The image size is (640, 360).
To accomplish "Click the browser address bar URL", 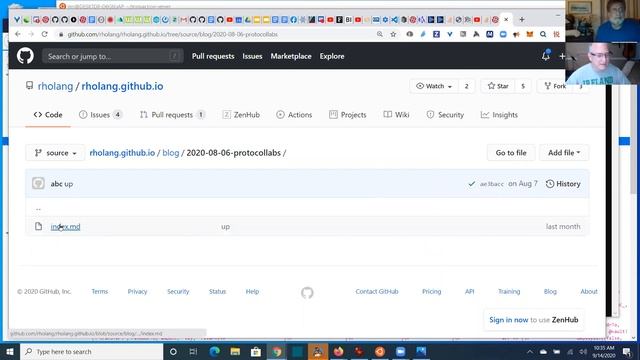I will point(172,34).
